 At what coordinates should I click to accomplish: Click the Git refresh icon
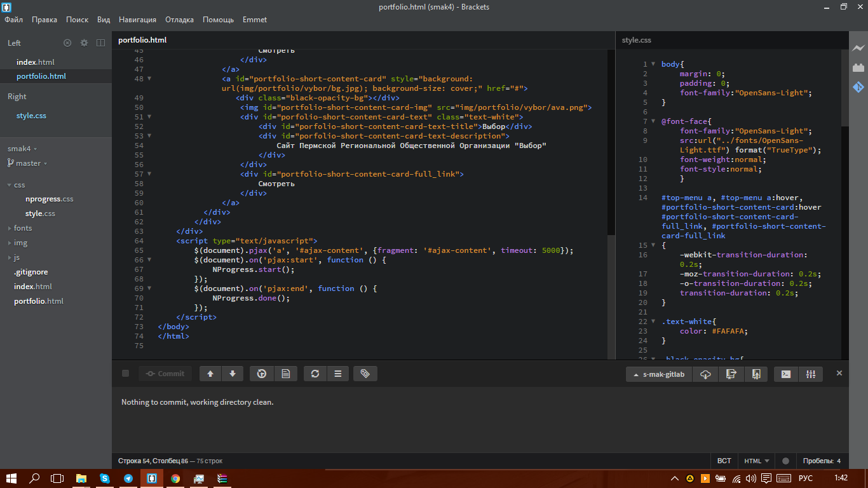pos(315,374)
